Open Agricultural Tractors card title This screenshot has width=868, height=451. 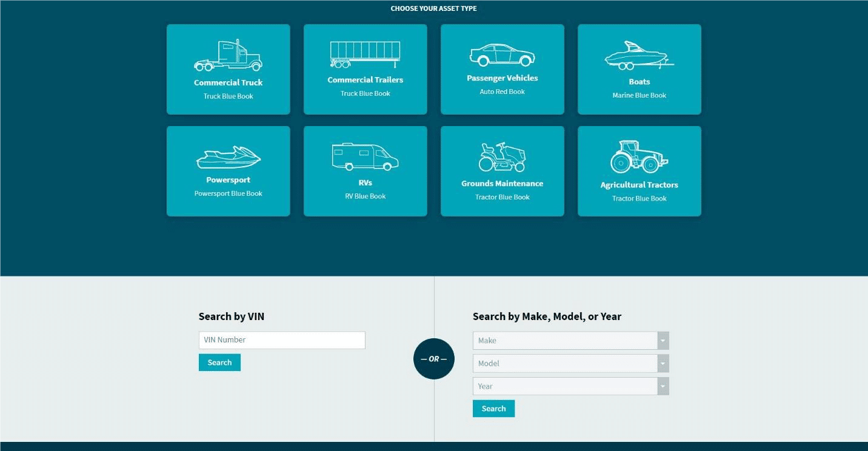639,185
